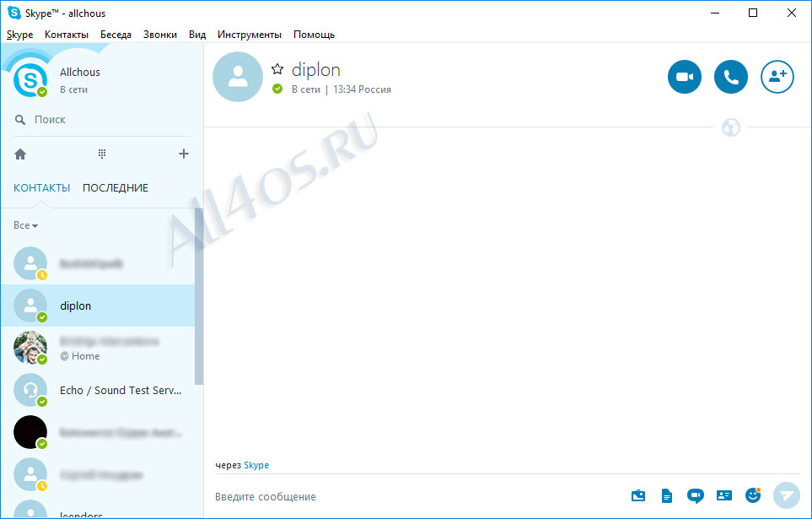Click diplon's В сети status text
Image resolution: width=812 pixels, height=519 pixels.
pos(305,89)
